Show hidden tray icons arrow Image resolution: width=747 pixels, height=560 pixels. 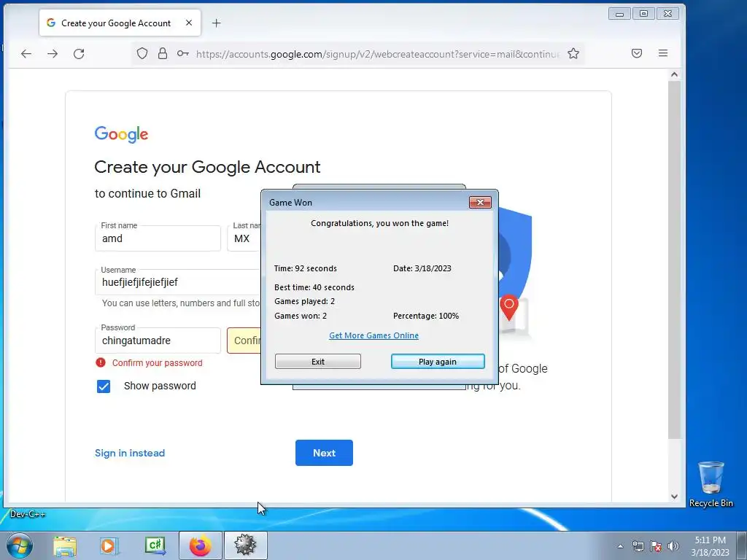(x=620, y=546)
